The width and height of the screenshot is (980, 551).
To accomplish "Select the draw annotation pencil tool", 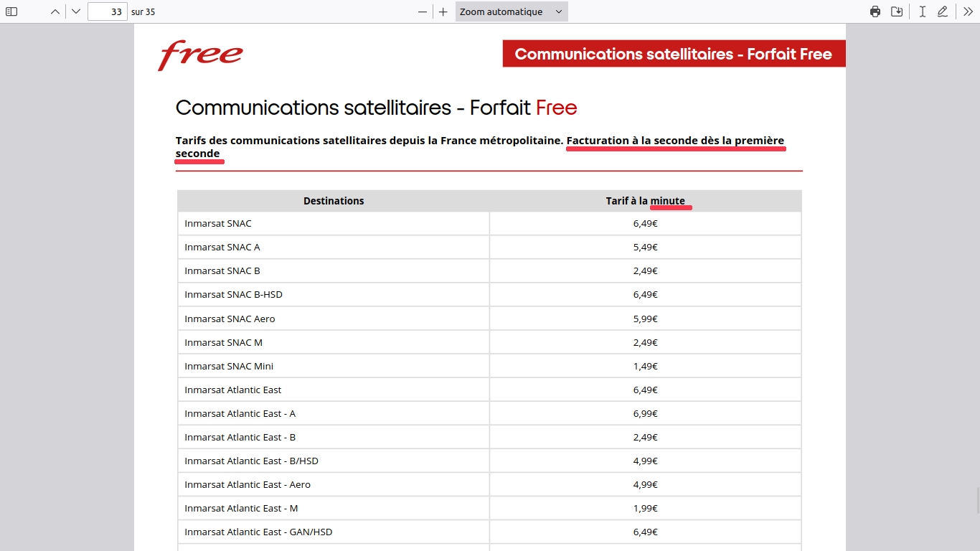I will (x=943, y=11).
